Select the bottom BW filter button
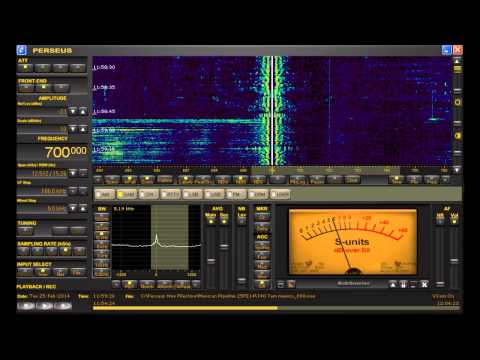Image resolution: width=480 pixels, height=360 pixels. [x=102, y=274]
